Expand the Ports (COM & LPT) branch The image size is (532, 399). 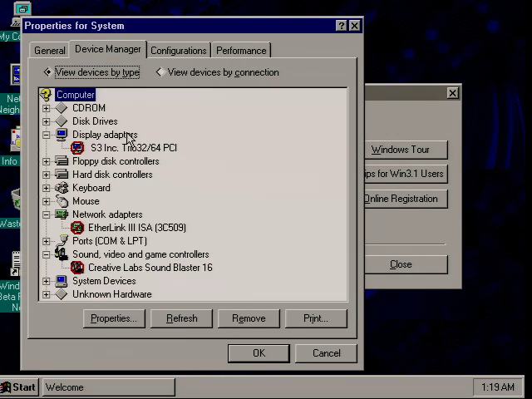(47, 241)
